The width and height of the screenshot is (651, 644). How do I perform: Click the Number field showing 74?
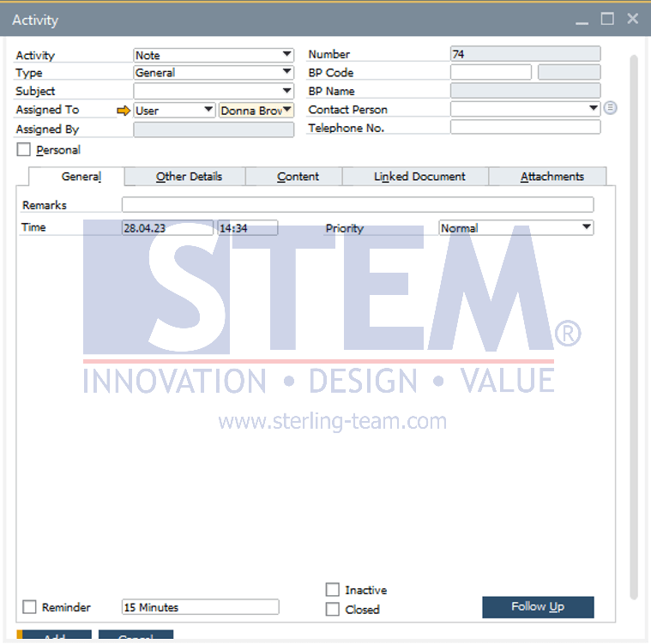[x=525, y=54]
